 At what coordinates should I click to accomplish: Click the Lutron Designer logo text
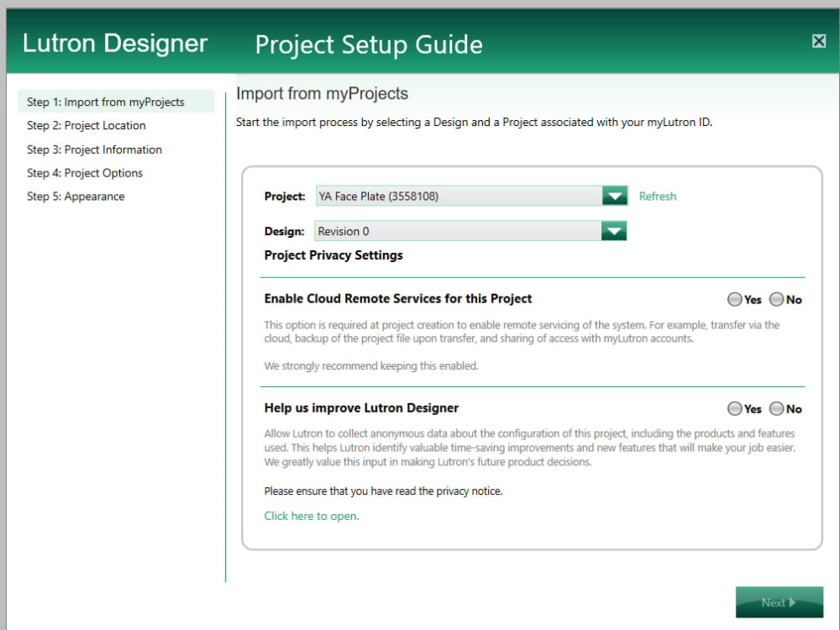(114, 42)
